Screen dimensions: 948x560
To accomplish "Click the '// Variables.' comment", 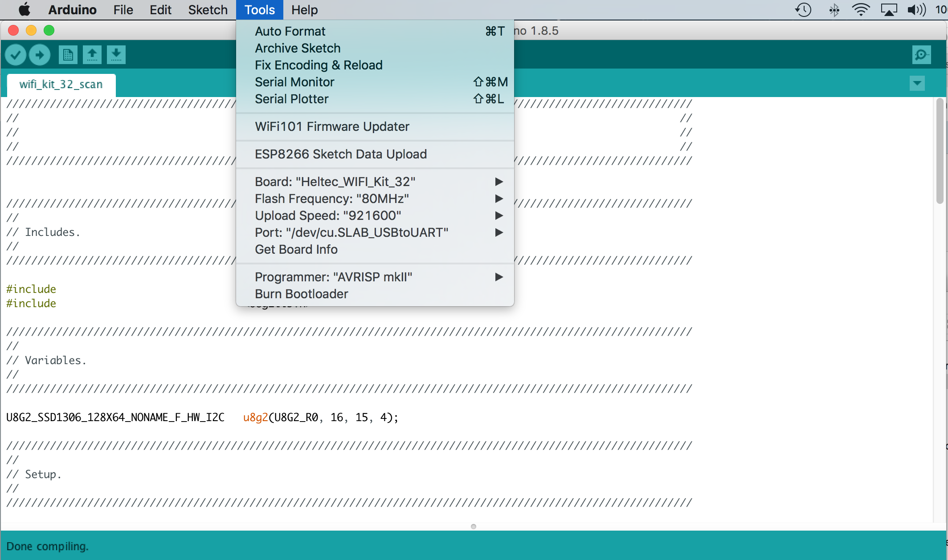I will click(x=46, y=361).
